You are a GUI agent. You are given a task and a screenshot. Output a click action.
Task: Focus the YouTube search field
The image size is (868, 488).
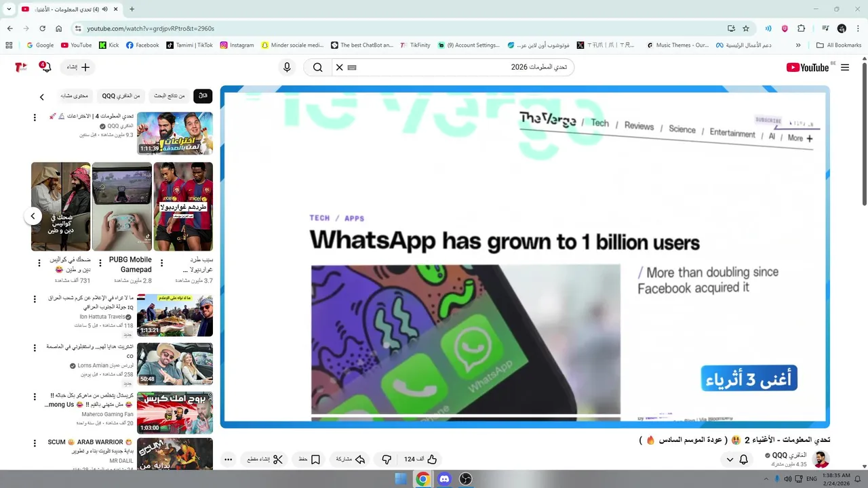pos(461,67)
